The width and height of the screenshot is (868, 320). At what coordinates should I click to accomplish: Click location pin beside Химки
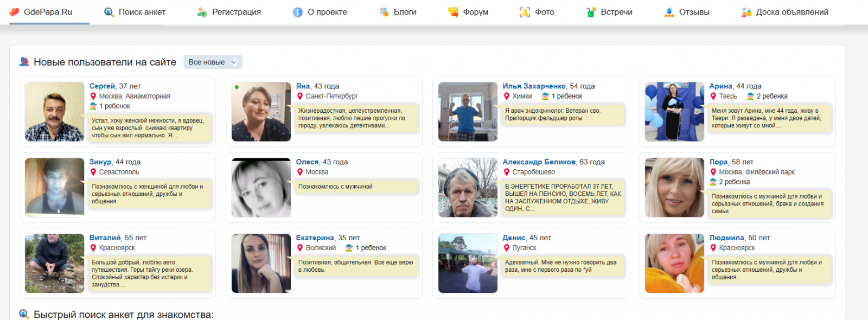[507, 96]
